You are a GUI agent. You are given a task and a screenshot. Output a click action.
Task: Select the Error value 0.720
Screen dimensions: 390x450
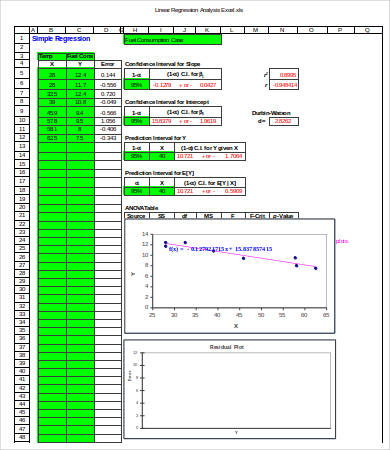coord(108,94)
